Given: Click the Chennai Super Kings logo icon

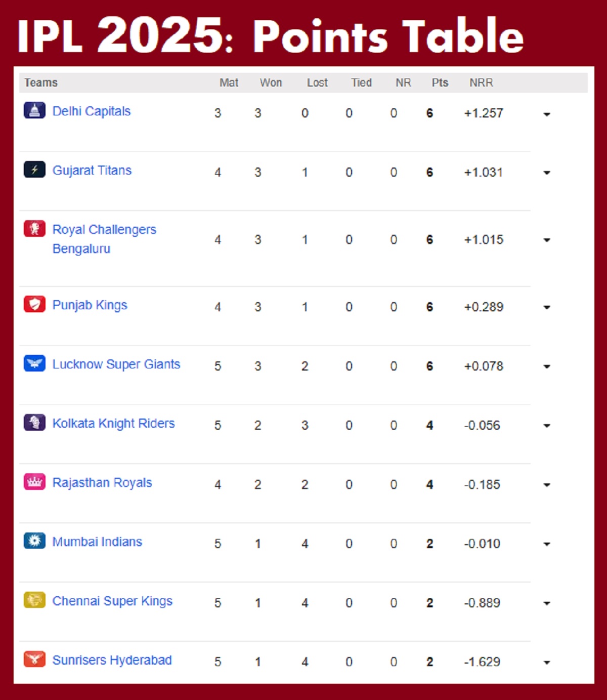Looking at the screenshot, I should point(34,600).
